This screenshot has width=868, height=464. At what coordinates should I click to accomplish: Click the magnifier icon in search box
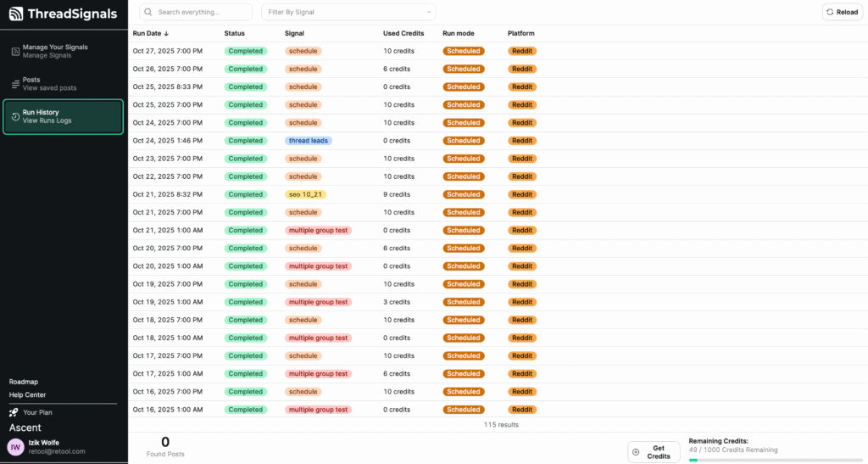coord(149,12)
